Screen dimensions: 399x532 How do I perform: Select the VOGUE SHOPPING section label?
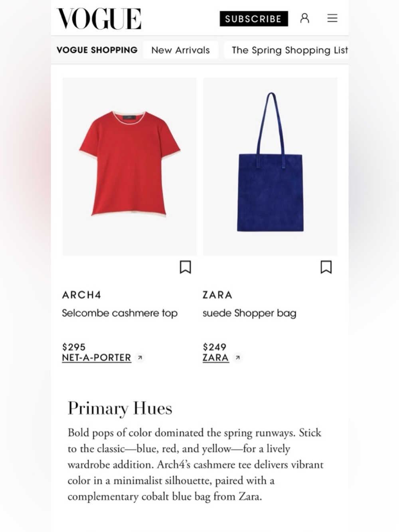(97, 50)
